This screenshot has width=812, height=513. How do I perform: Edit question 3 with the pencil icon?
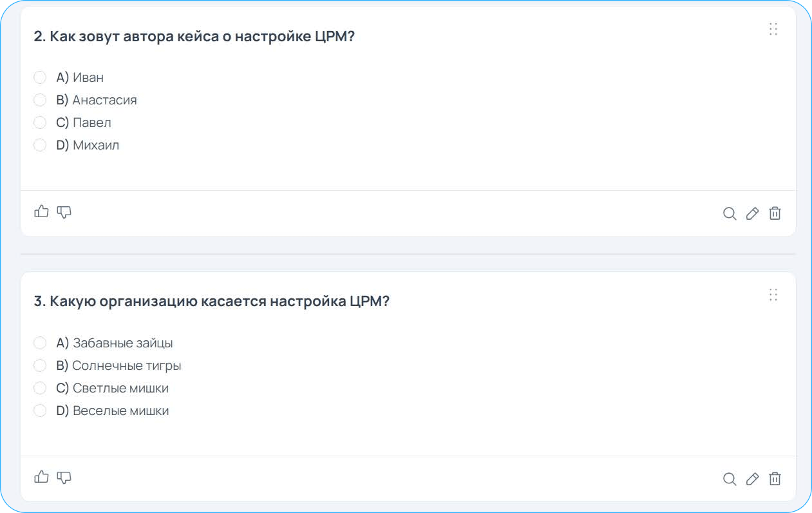[752, 479]
